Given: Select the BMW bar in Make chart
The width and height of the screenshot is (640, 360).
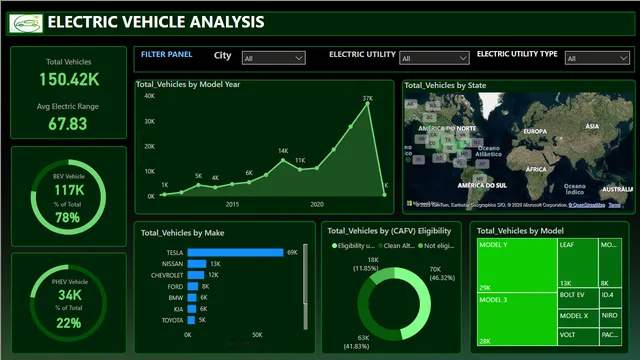Looking at the screenshot, I should click(x=192, y=298).
